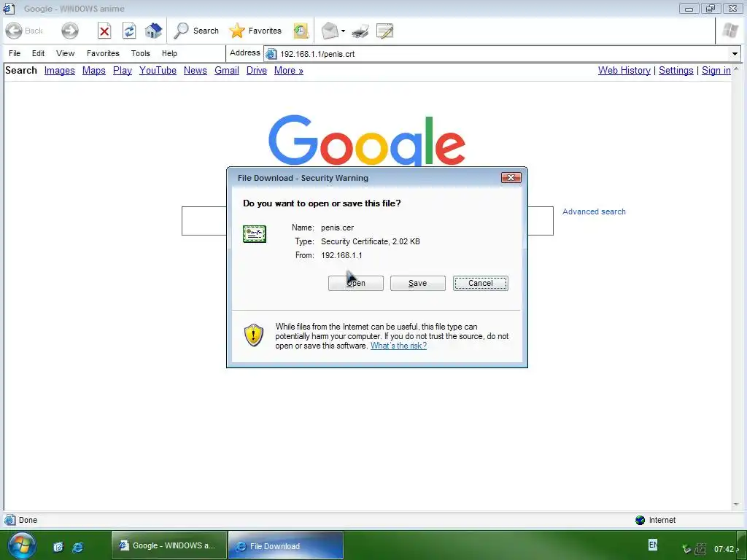Click the Open button in dialog
The image size is (747, 560).
coord(355,283)
